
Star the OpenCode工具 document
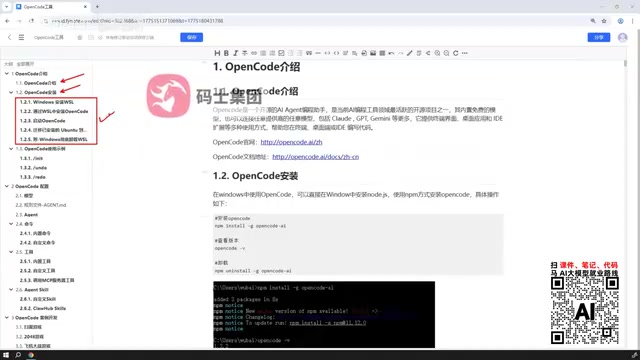pos(80,37)
